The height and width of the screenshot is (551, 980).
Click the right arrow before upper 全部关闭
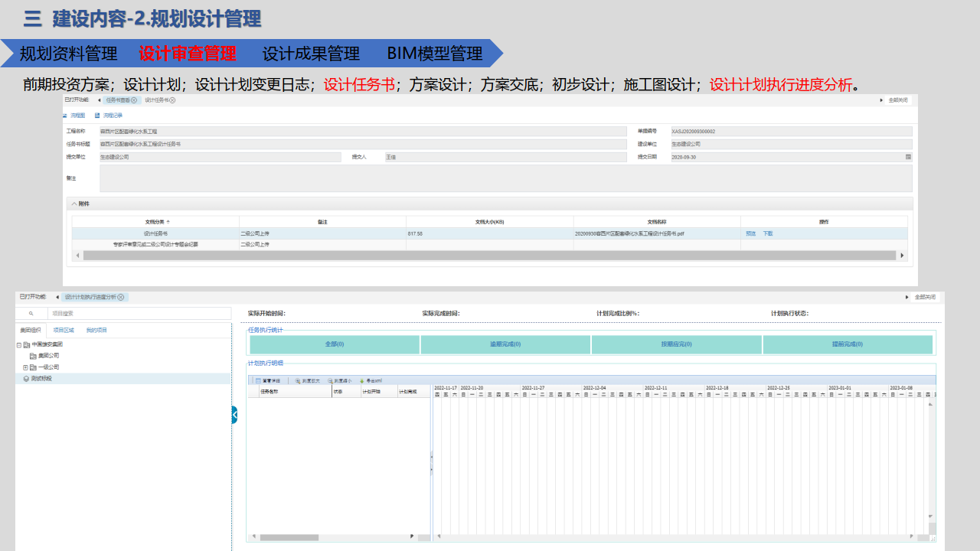tap(881, 100)
